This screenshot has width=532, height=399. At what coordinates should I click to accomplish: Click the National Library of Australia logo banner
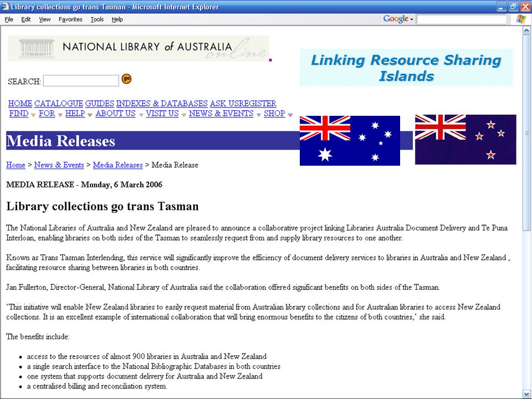click(139, 48)
